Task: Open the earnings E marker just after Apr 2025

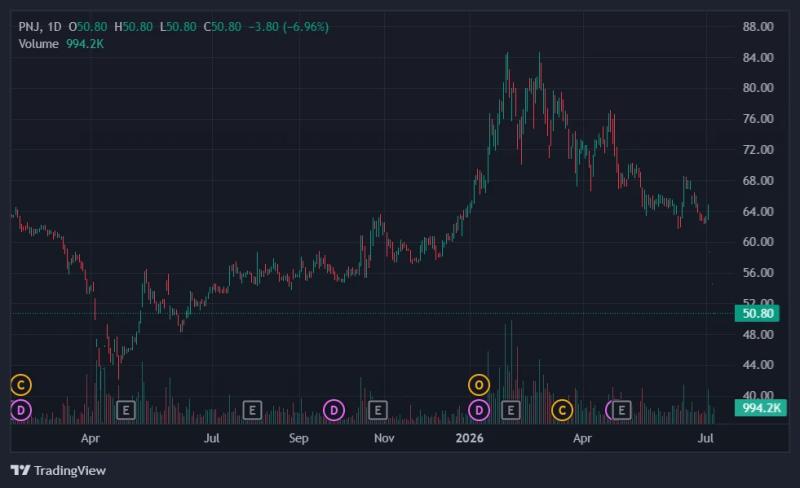Action: pos(126,410)
